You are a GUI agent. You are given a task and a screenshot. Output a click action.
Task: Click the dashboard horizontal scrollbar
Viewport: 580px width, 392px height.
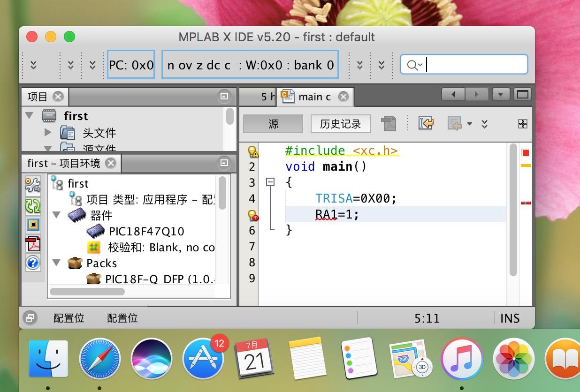[87, 291]
